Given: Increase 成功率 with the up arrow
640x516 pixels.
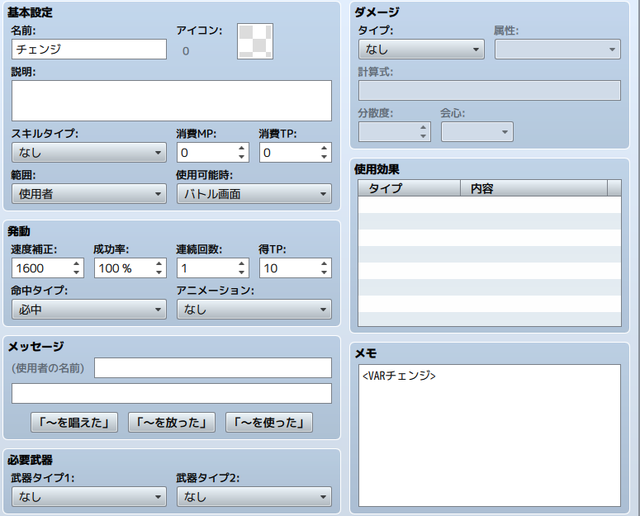Looking at the screenshot, I should (159, 264).
